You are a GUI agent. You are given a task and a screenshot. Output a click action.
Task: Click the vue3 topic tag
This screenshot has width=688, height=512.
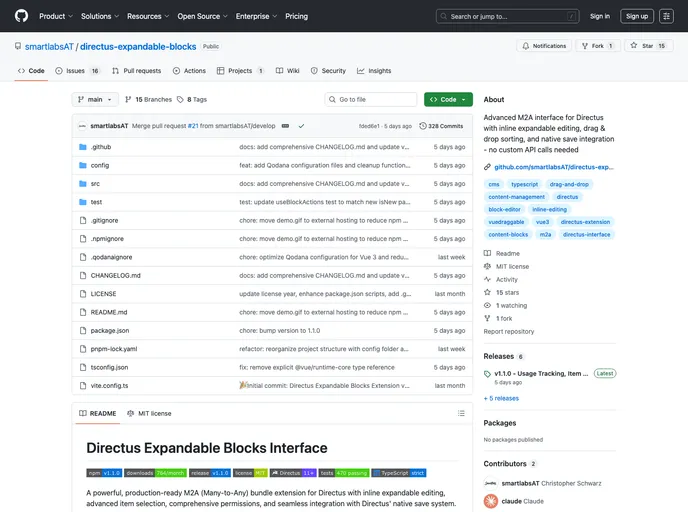pos(542,222)
